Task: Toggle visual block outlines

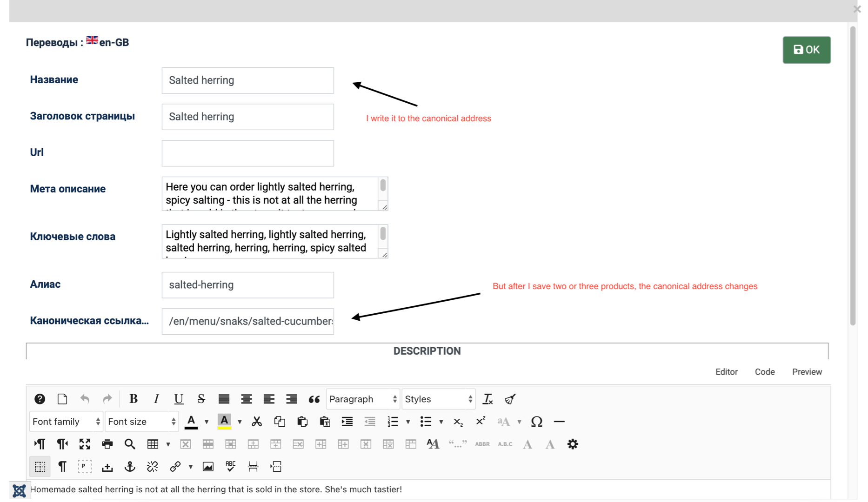Action: click(x=85, y=466)
